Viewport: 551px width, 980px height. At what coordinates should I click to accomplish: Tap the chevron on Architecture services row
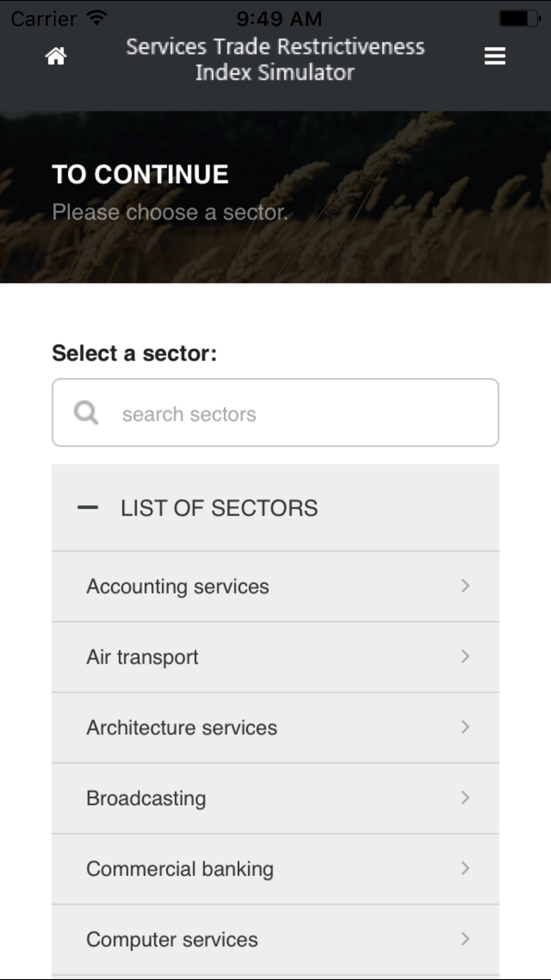pyautogui.click(x=465, y=727)
